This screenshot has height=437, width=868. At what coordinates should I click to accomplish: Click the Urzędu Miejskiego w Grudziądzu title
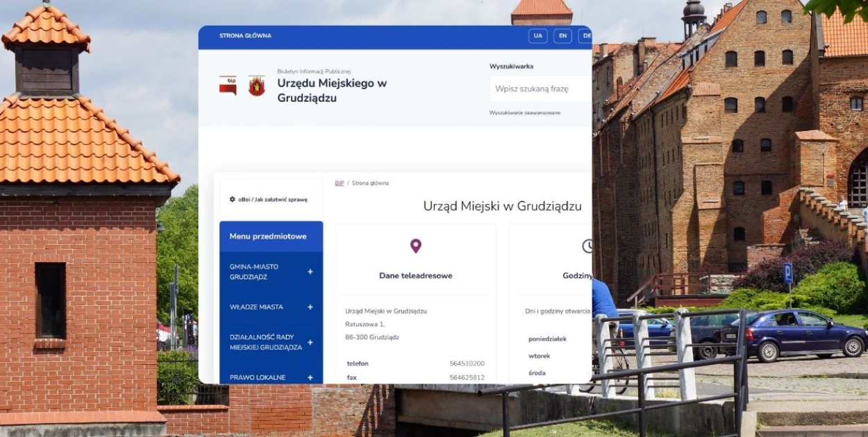pyautogui.click(x=332, y=90)
